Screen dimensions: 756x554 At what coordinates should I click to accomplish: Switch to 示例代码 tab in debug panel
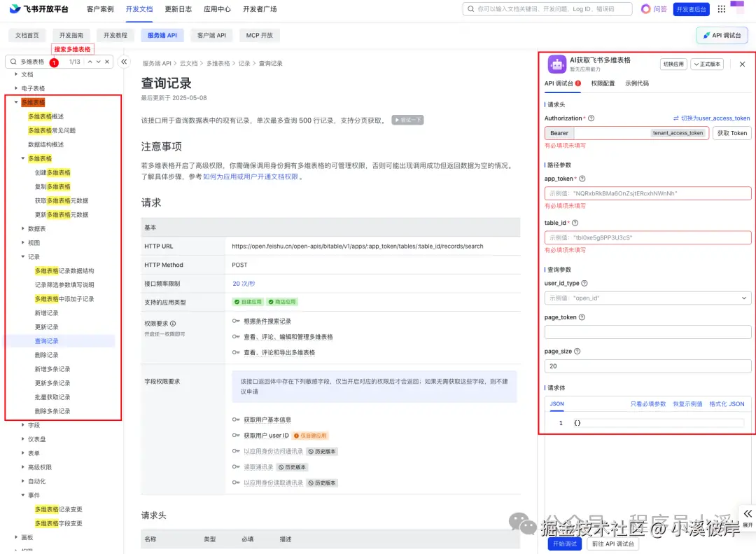[x=637, y=83]
